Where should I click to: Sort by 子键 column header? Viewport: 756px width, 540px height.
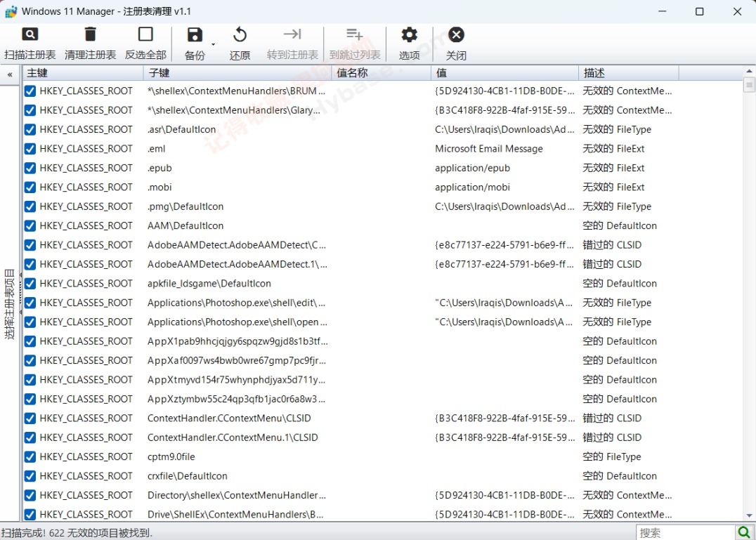click(238, 73)
